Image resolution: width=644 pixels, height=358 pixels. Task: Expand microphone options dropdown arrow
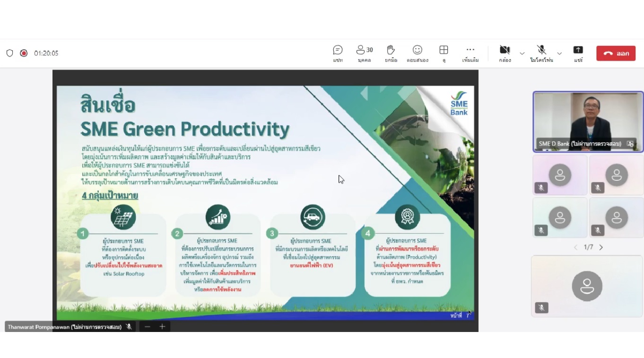(559, 53)
